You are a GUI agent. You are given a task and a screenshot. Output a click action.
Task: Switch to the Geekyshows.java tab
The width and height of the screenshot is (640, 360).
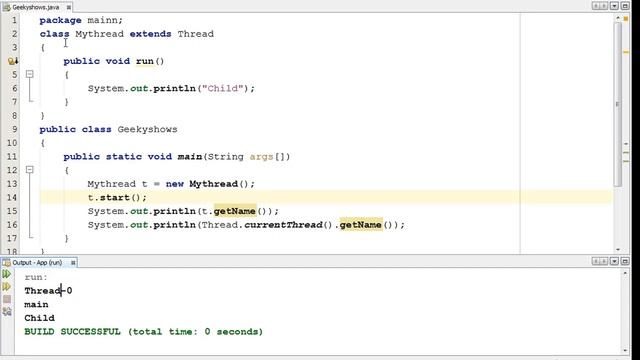(36, 7)
